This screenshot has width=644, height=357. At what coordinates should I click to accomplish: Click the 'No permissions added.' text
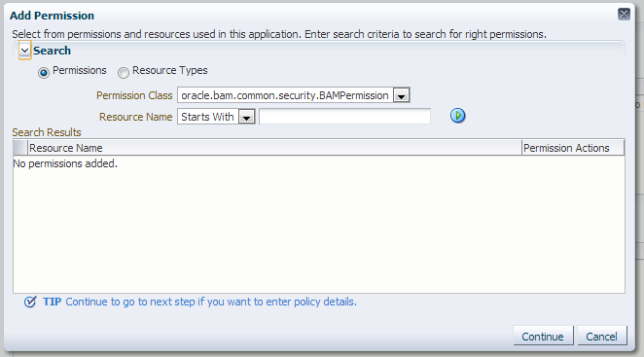click(65, 163)
